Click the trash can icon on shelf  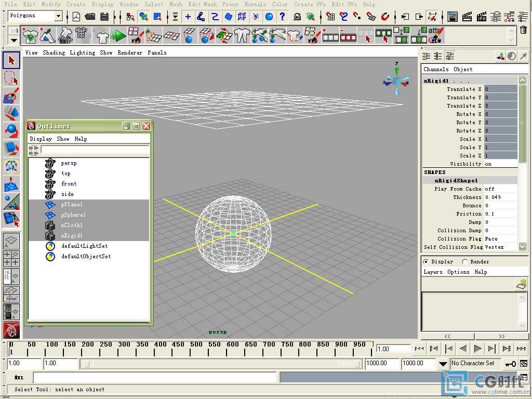click(523, 31)
